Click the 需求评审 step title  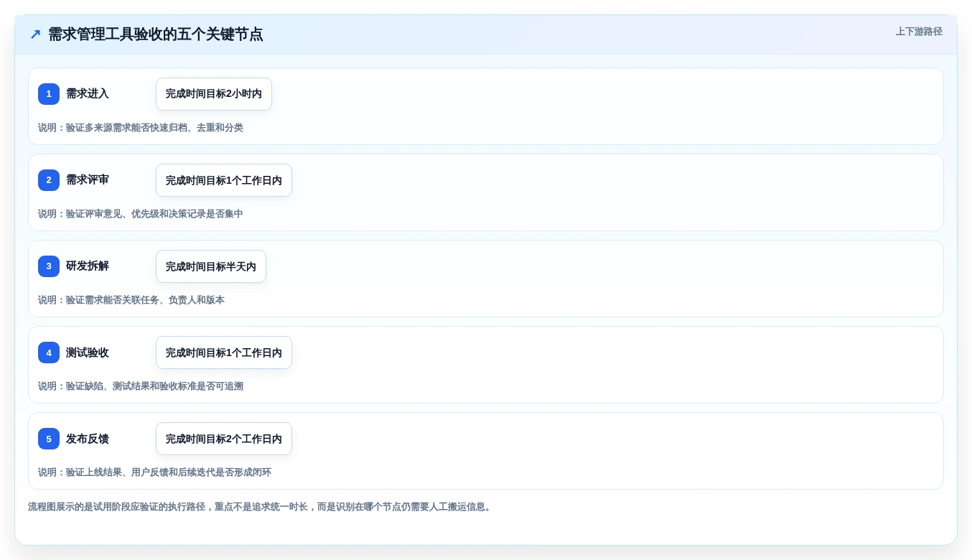(88, 180)
